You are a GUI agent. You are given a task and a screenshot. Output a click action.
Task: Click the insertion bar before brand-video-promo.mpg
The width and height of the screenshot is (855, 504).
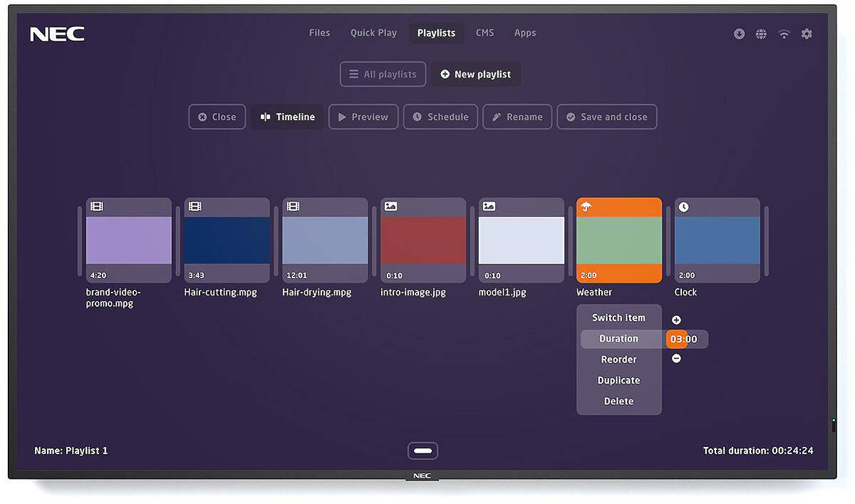(x=80, y=241)
